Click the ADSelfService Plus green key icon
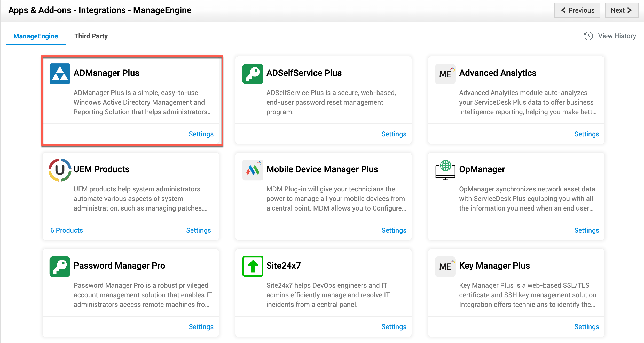Image resolution: width=644 pixels, height=343 pixels. coord(253,74)
